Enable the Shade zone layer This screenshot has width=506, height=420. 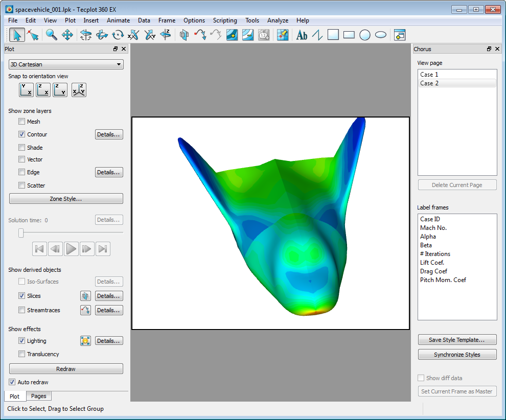(21, 148)
